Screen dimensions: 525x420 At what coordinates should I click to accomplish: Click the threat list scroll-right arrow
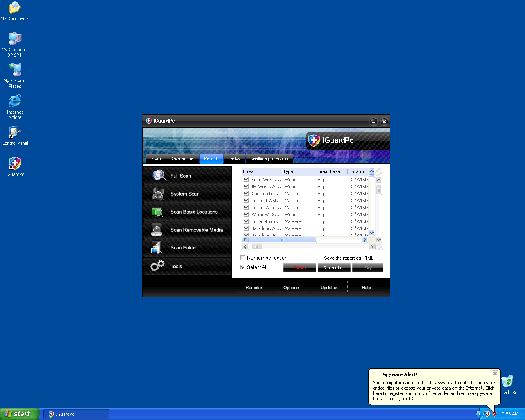[365, 240]
